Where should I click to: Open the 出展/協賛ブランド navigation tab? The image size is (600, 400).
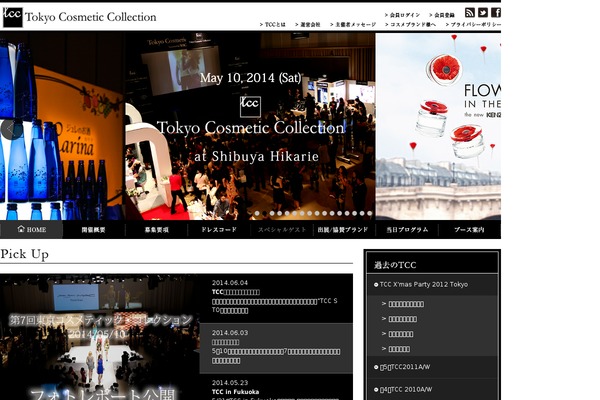[343, 230]
